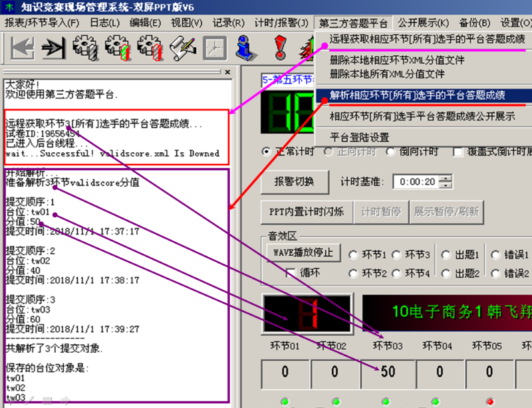Image resolution: width=532 pixels, height=408 pixels.
Task: Click the clock face toolbar icon
Action: (215, 49)
